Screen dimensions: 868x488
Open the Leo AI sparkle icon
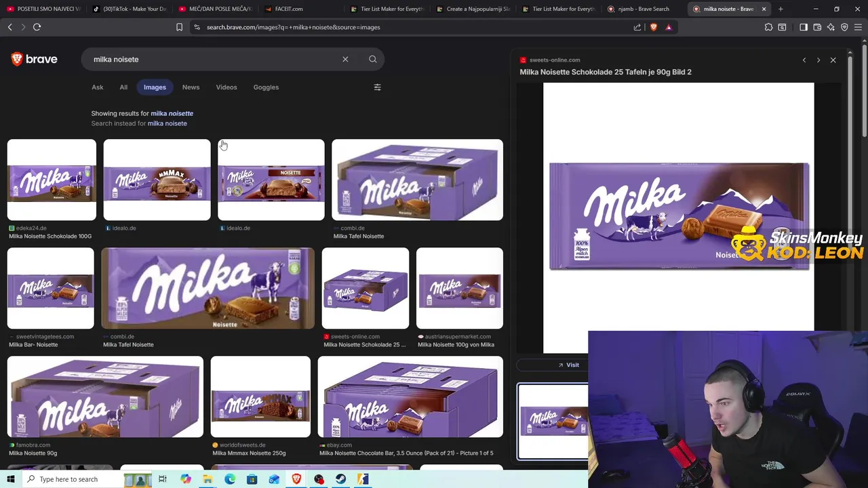pyautogui.click(x=831, y=27)
